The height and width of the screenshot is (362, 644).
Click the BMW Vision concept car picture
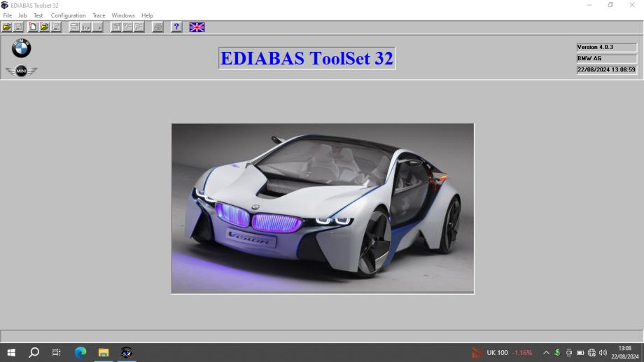pyautogui.click(x=323, y=209)
